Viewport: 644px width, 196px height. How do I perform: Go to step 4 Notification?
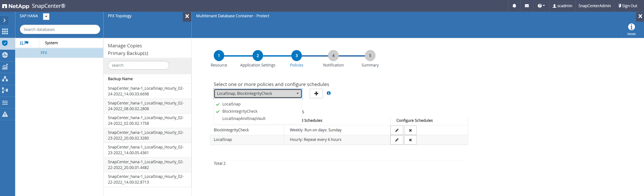click(333, 56)
